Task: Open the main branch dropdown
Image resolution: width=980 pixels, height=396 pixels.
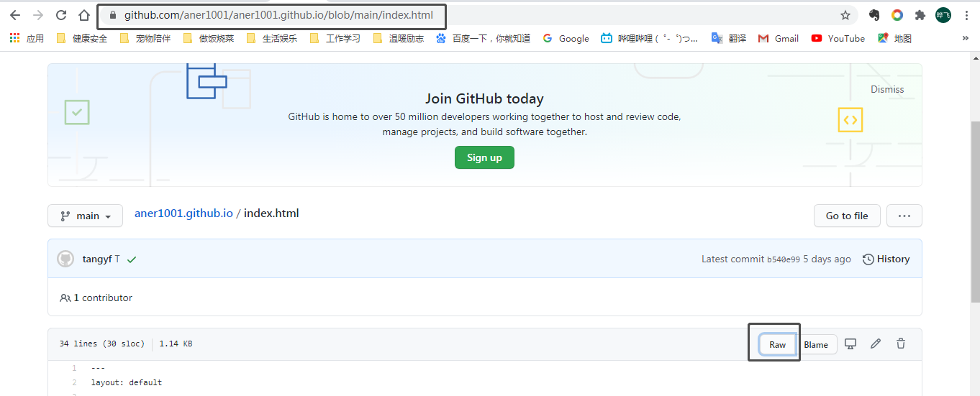Action: [85, 216]
